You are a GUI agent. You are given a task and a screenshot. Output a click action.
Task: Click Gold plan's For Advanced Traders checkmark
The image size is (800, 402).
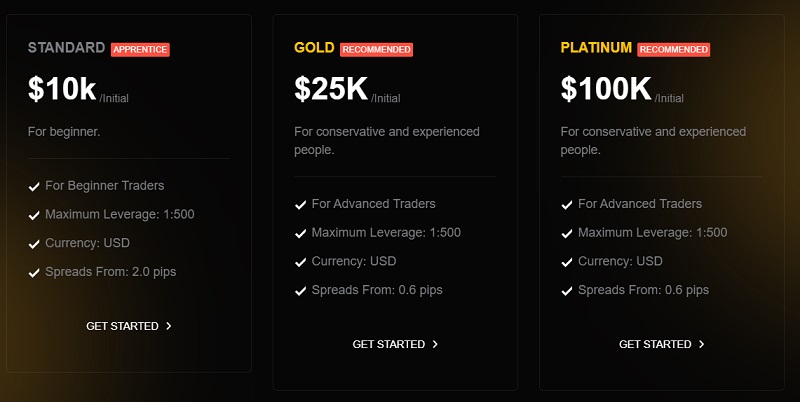(300, 204)
